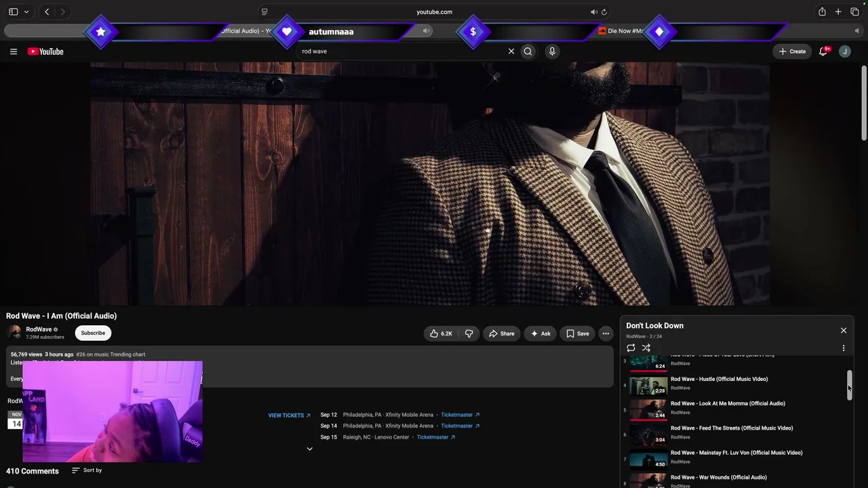Click the page vertical scrollbar
This screenshot has width=868, height=488.
pyautogui.click(x=864, y=102)
